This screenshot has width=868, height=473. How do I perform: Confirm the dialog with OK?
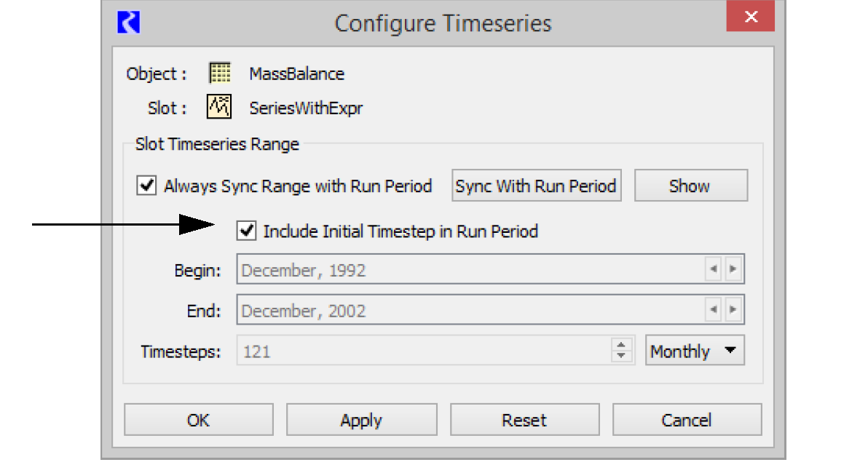click(x=198, y=420)
